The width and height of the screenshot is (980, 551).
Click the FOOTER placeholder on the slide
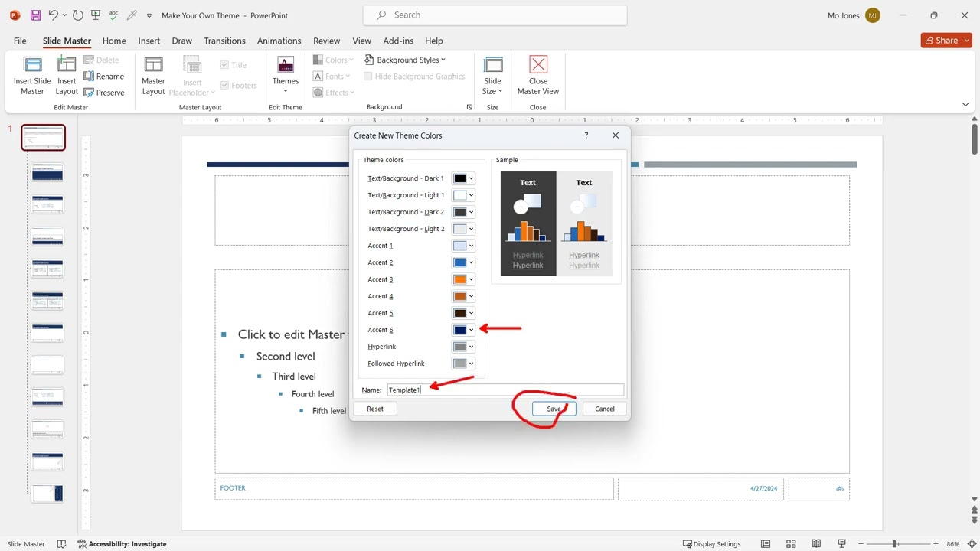click(x=414, y=488)
